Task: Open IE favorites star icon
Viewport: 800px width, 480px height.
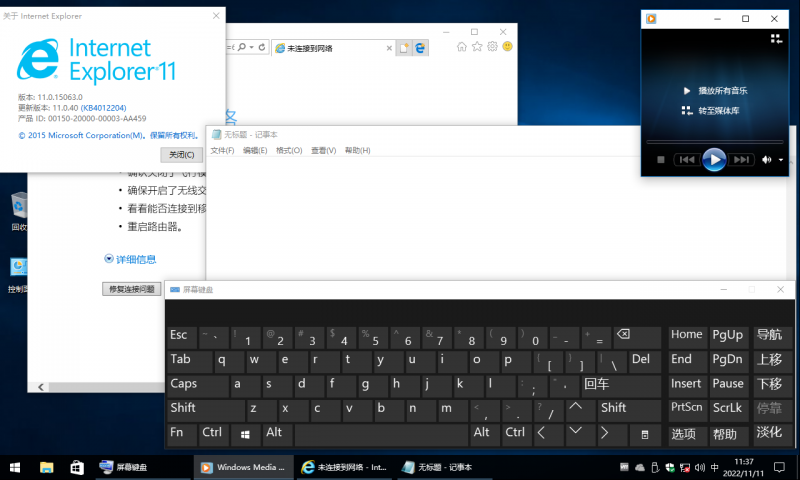Action: [x=477, y=47]
